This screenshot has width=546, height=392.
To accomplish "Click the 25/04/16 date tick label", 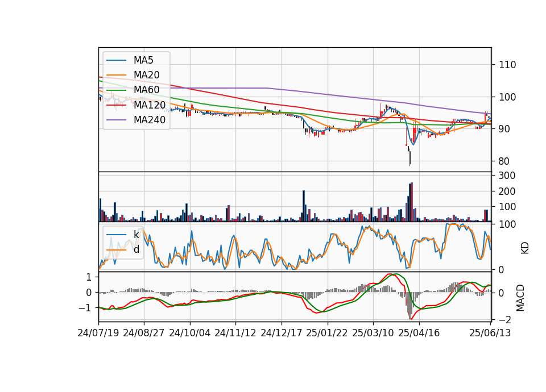I will [x=419, y=333].
